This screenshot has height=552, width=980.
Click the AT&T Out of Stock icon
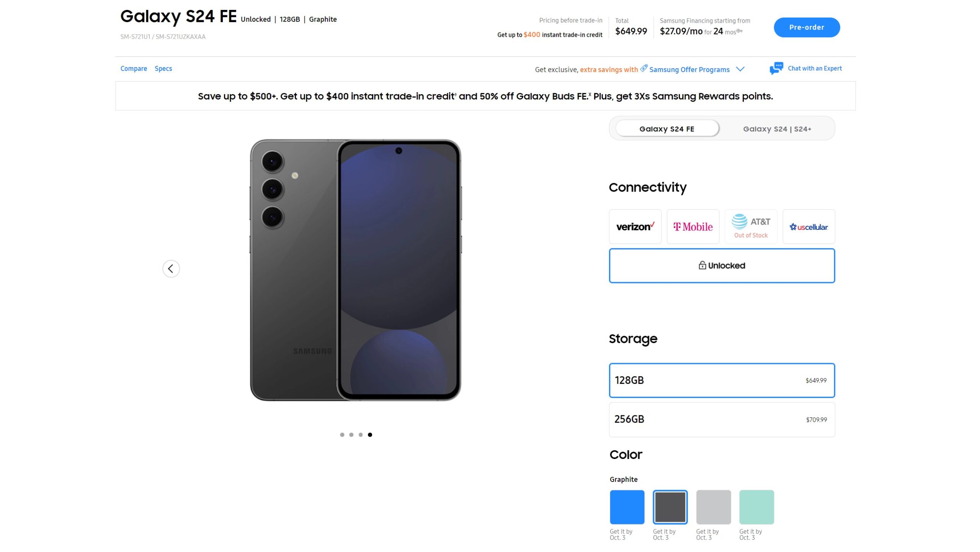(750, 226)
